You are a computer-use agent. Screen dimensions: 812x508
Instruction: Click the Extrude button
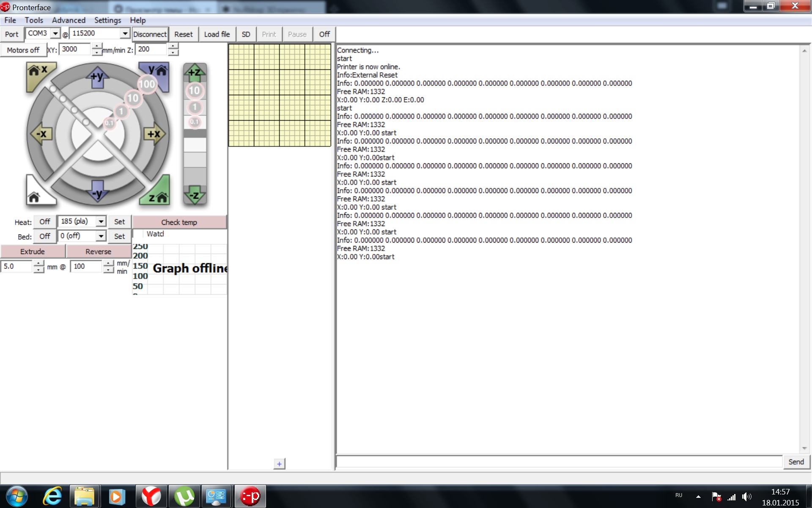[33, 251]
